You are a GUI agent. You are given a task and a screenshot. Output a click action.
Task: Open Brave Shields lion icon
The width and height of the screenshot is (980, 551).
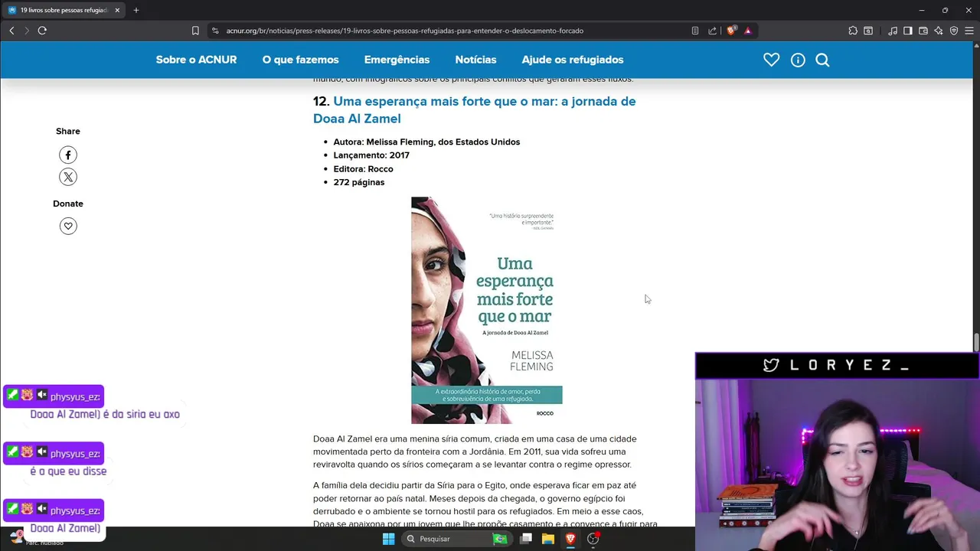pos(731,31)
